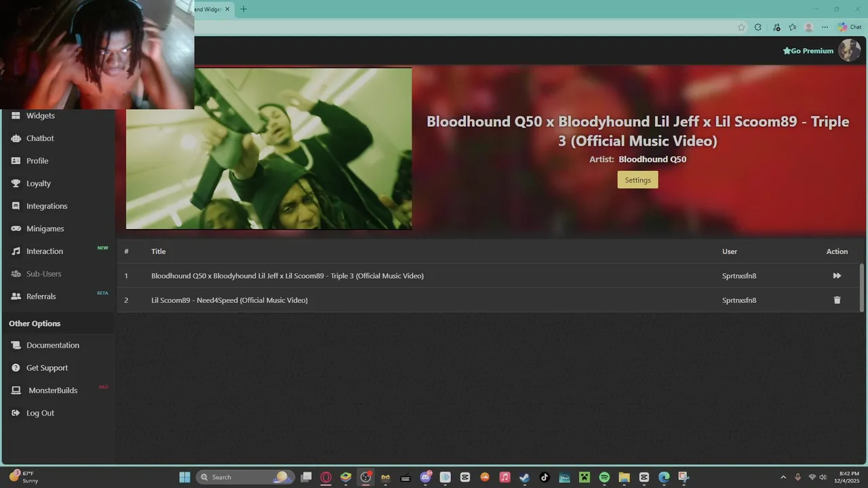Click the User column header
Image resolution: width=868 pixels, height=488 pixels.
tap(730, 251)
